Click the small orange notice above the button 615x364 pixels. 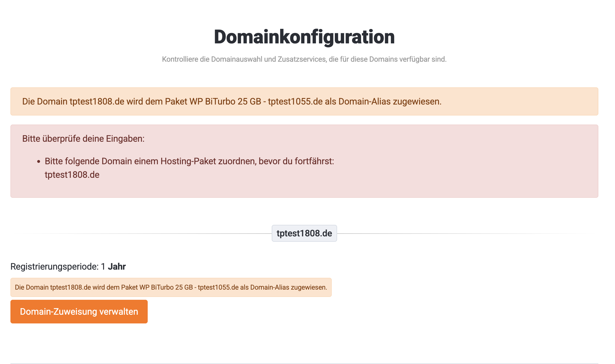pyautogui.click(x=171, y=287)
